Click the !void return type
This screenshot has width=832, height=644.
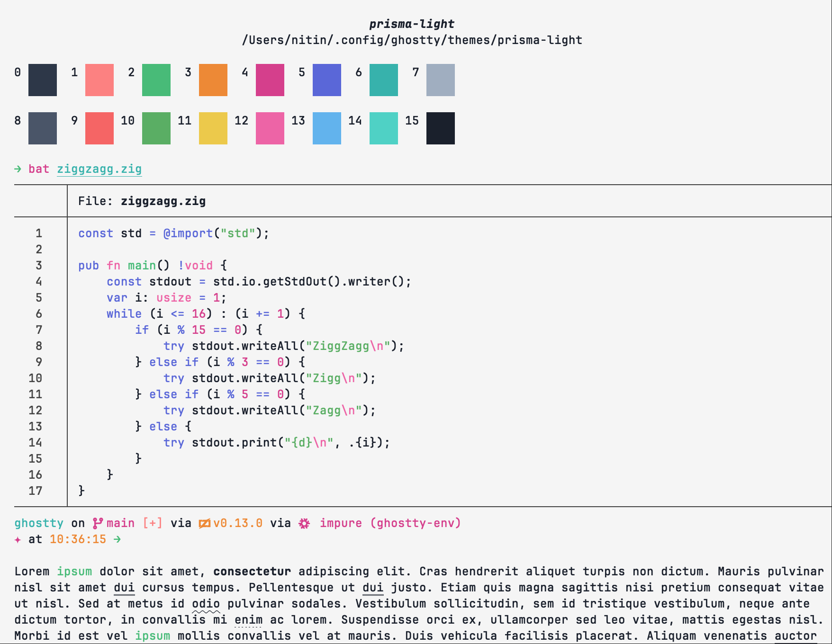click(x=195, y=266)
